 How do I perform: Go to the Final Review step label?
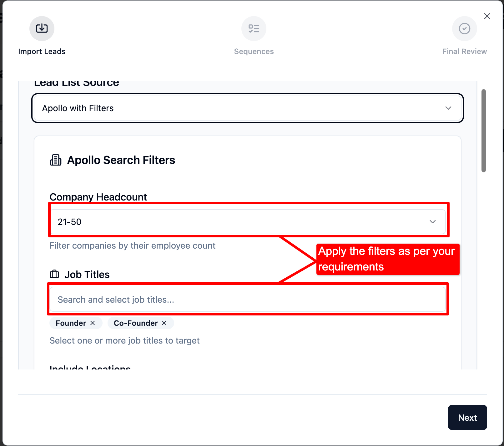pos(464,52)
